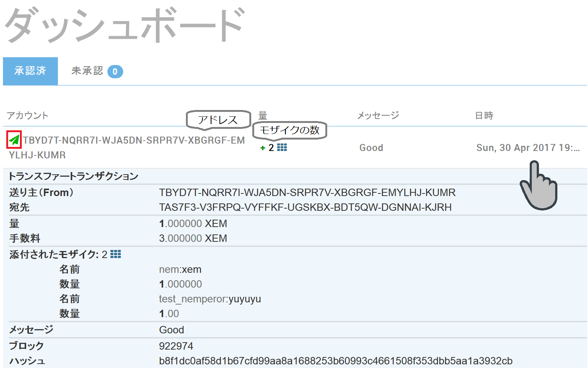The image size is (588, 388).
Task: Click the account address TBYD7T-NQRR7I in the transaction row
Action: coord(127,147)
